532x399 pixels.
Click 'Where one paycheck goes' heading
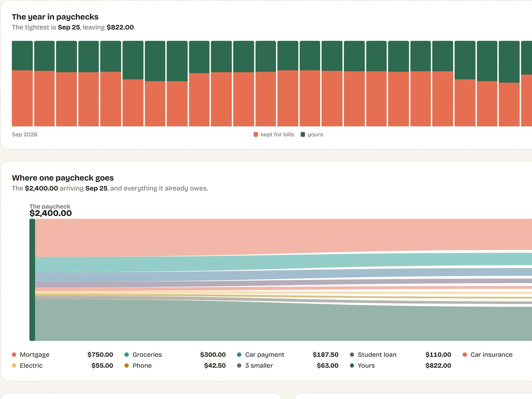click(63, 178)
